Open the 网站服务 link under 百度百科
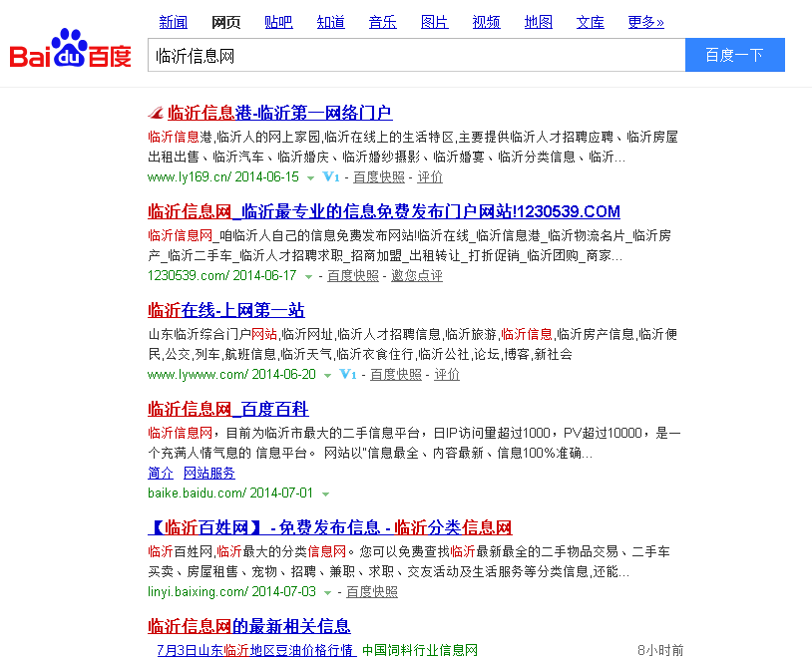The image size is (812, 660). [x=209, y=474]
